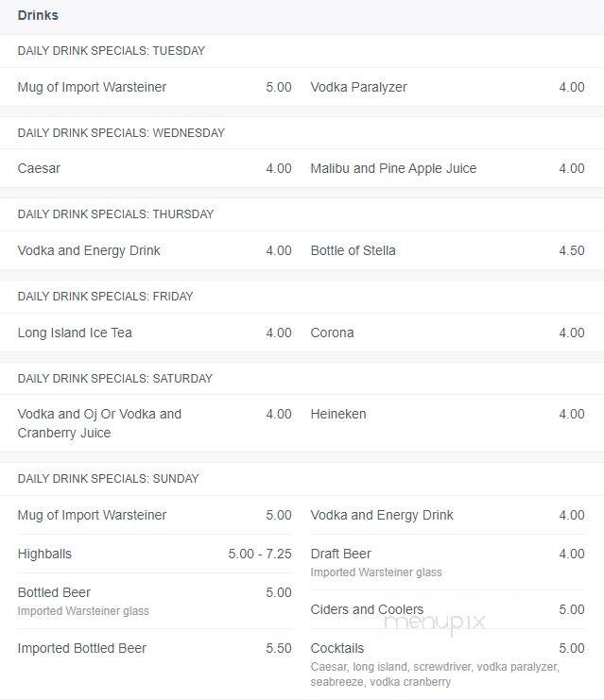The height and width of the screenshot is (700, 604).
Task: Open the Wednesday drink specials header
Action: tap(121, 133)
